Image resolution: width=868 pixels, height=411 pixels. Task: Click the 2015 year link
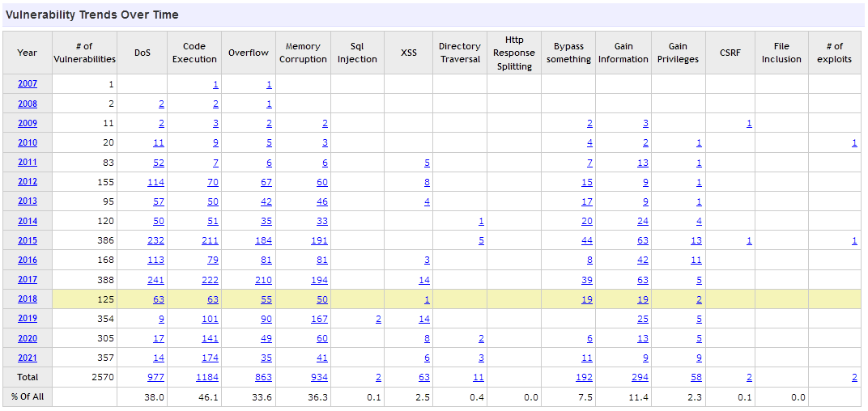click(x=27, y=240)
